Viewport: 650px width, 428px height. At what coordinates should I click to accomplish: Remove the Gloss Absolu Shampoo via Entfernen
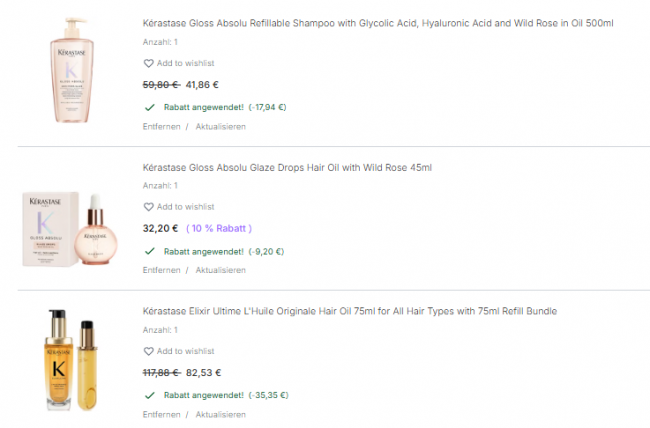pyautogui.click(x=161, y=127)
